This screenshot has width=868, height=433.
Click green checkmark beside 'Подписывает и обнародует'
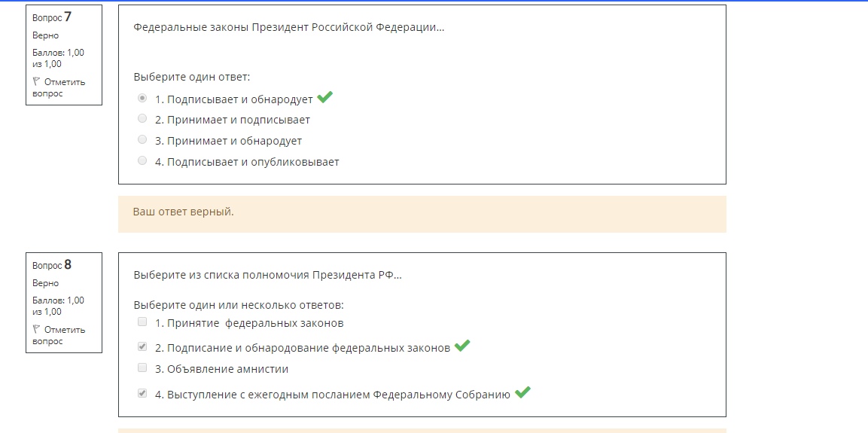click(325, 97)
